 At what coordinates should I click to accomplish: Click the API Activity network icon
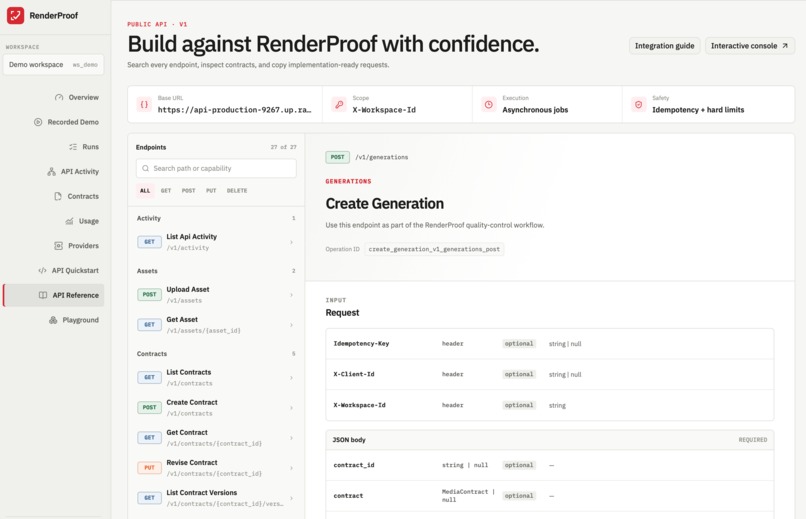click(x=51, y=171)
